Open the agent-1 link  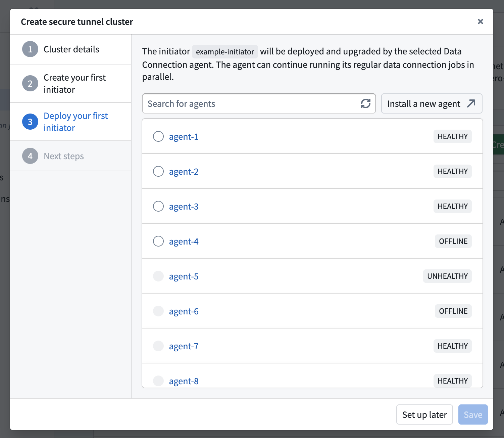184,137
